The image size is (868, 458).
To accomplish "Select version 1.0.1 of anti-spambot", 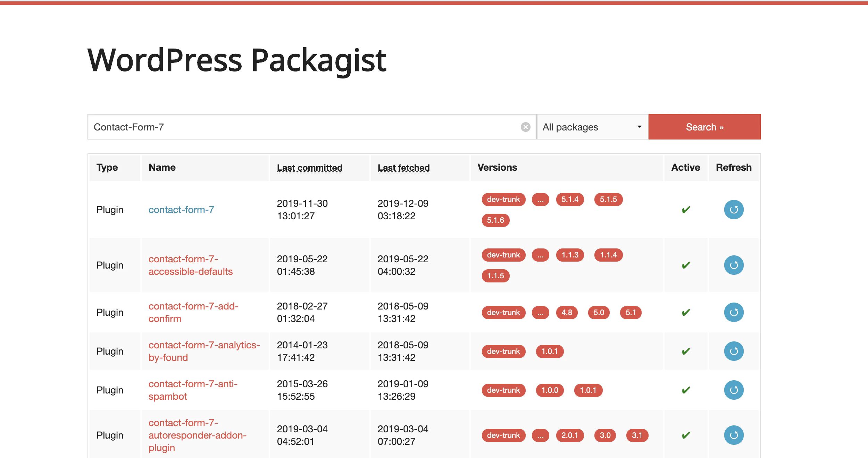I will [588, 390].
